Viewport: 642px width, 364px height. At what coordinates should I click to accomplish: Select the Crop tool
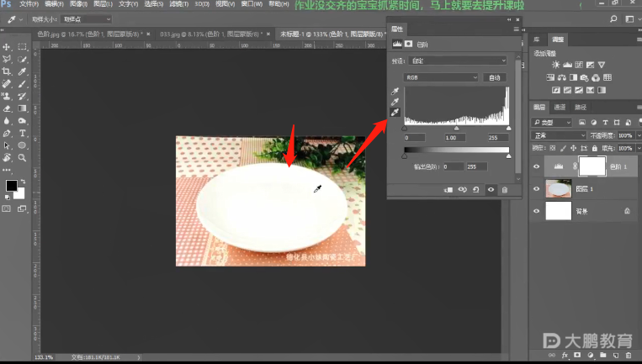(x=7, y=71)
